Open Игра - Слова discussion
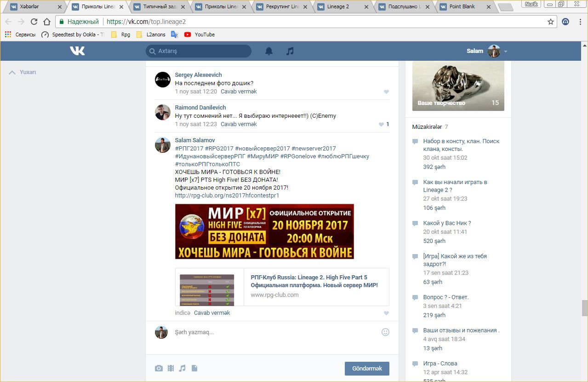This screenshot has width=588, height=382. [x=440, y=363]
